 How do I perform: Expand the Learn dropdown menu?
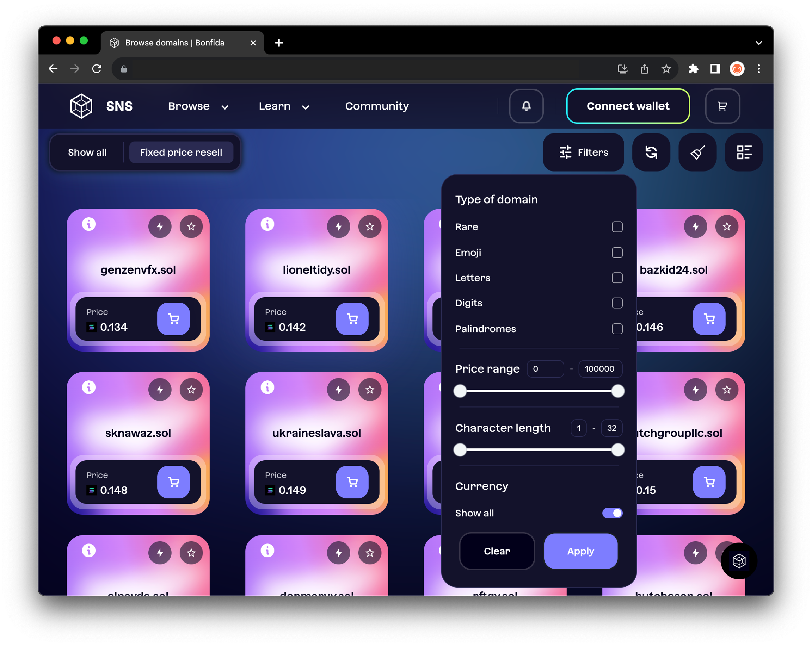pos(284,106)
